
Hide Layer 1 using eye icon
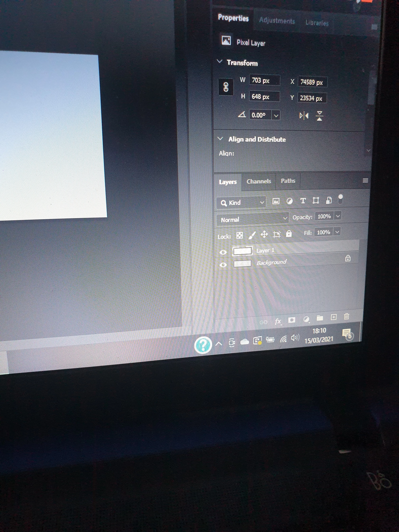[x=223, y=252]
